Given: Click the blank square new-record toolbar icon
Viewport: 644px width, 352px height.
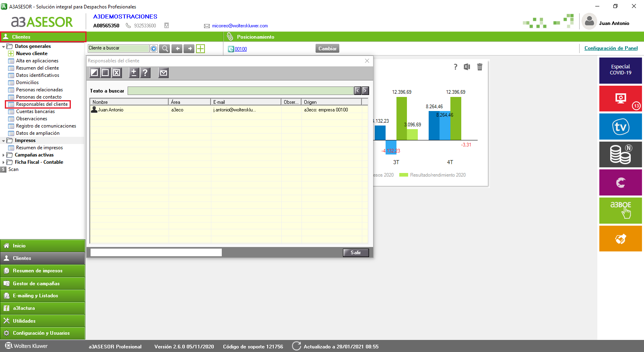Looking at the screenshot, I should tap(105, 73).
